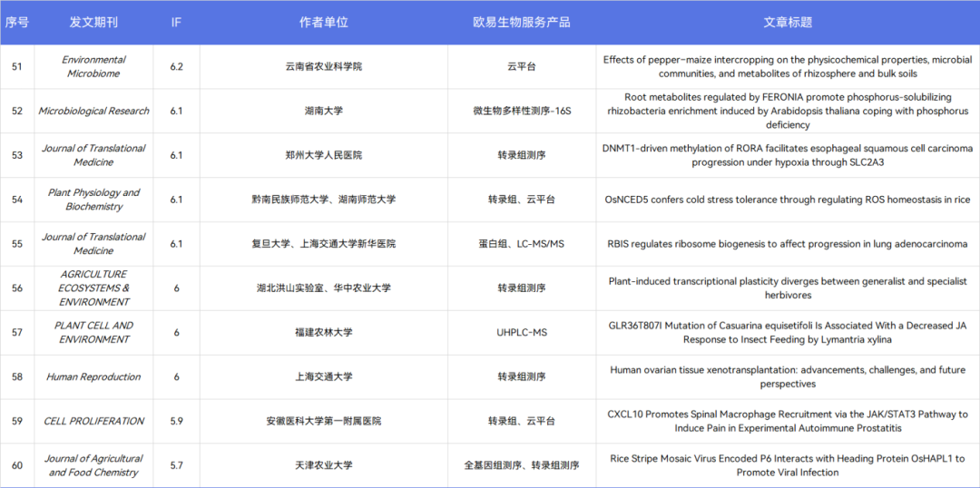Viewport: 980px width, 488px height.
Task: Click the 欧易生物服务产品 column header
Action: pyautogui.click(x=521, y=23)
